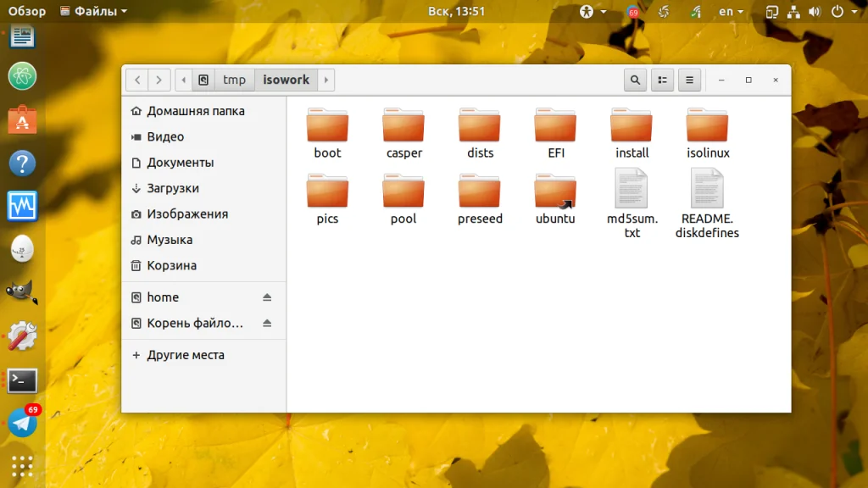Go forward with the right arrow button

[x=159, y=80]
